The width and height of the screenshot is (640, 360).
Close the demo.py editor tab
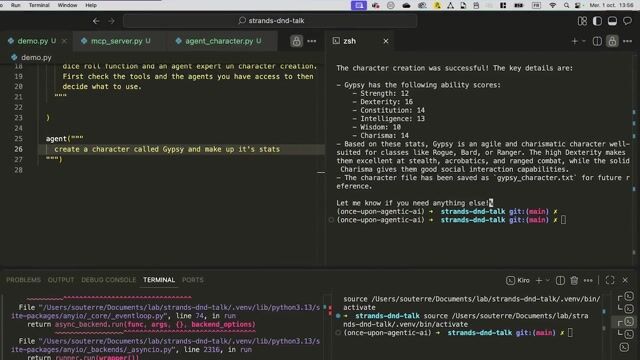point(64,41)
